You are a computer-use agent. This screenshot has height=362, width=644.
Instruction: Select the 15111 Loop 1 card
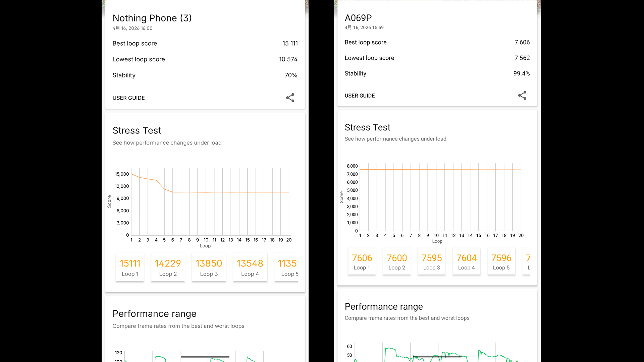pyautogui.click(x=130, y=267)
